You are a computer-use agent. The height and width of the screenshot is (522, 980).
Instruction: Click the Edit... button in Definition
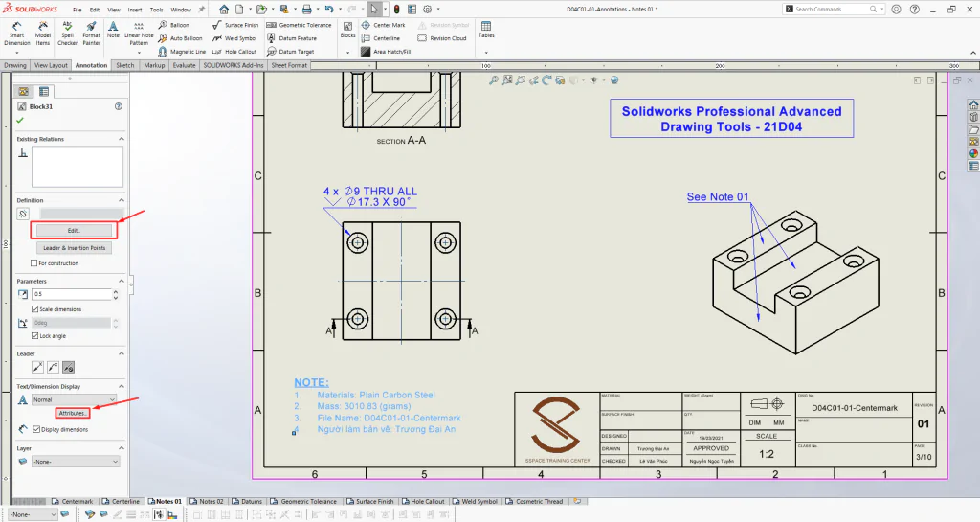(x=74, y=231)
